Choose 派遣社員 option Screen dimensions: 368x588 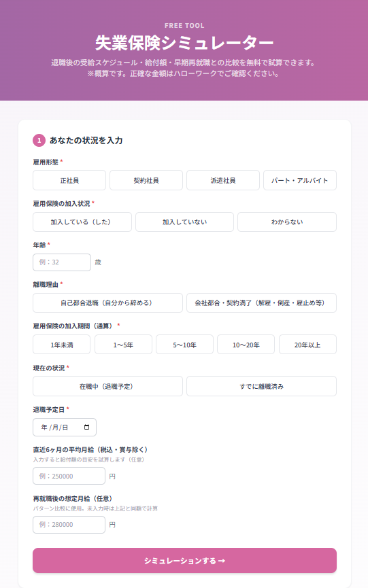223,180
